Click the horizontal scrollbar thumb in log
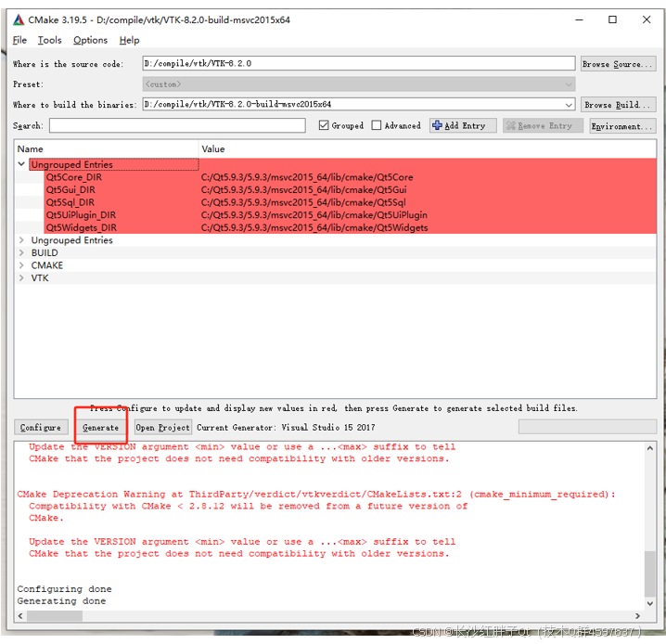 tap(55, 615)
